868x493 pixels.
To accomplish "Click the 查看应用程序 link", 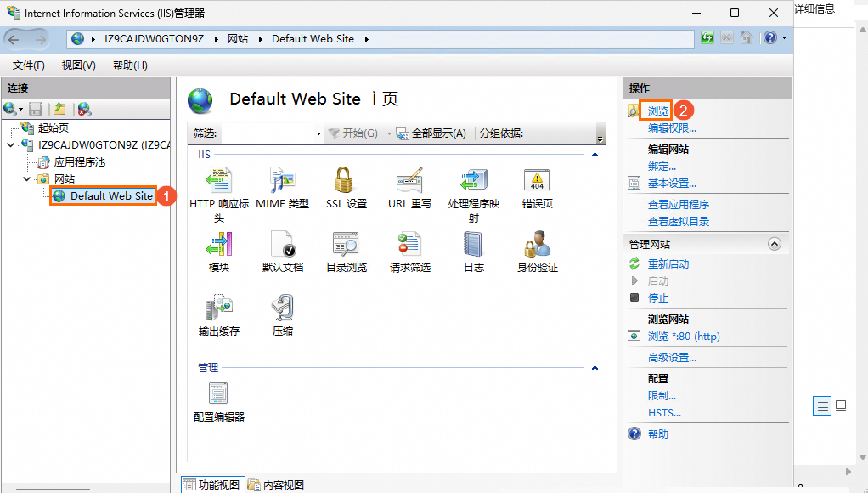I will pos(679,204).
